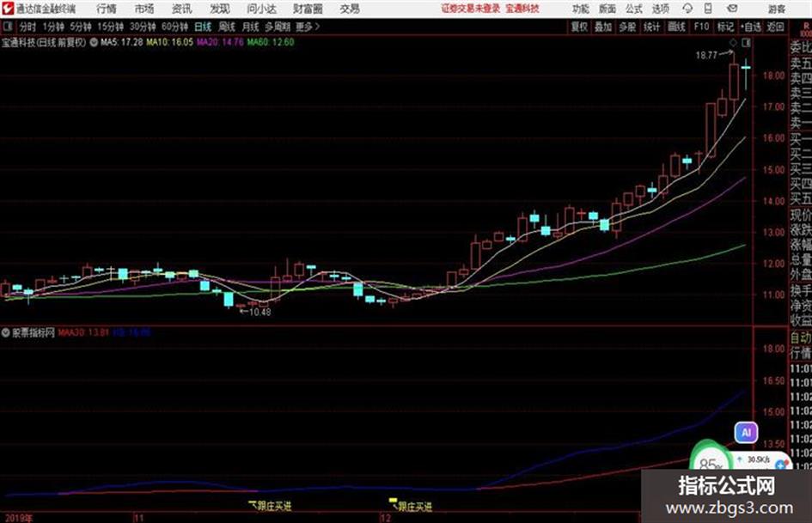812x523 pixels.
Task: Click the MA10: 16.05 indicator label
Action: pos(170,42)
